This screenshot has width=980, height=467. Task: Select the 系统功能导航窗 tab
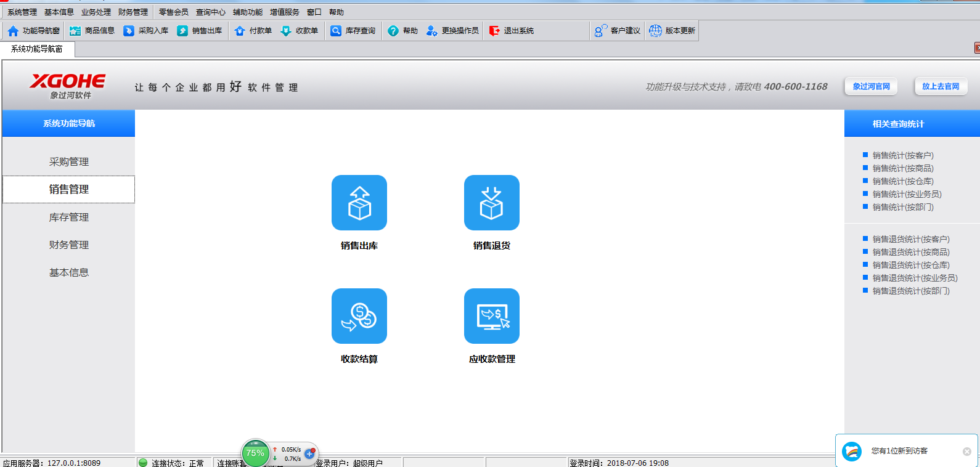click(37, 49)
